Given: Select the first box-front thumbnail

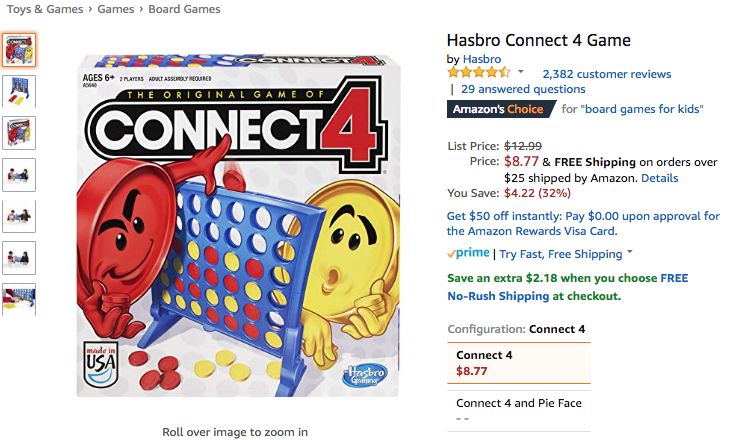Looking at the screenshot, I should tap(20, 49).
